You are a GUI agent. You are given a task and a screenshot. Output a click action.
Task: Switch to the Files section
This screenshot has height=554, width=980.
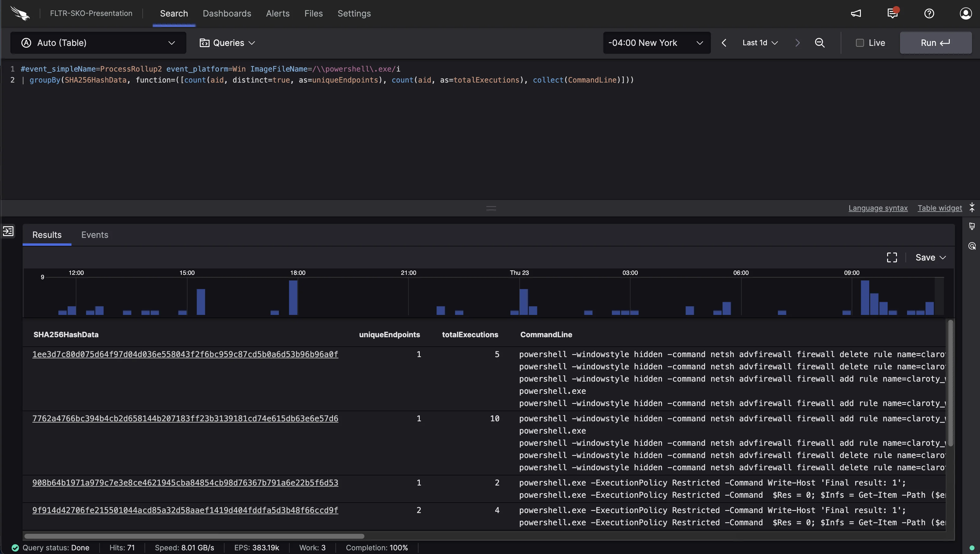[x=313, y=13]
